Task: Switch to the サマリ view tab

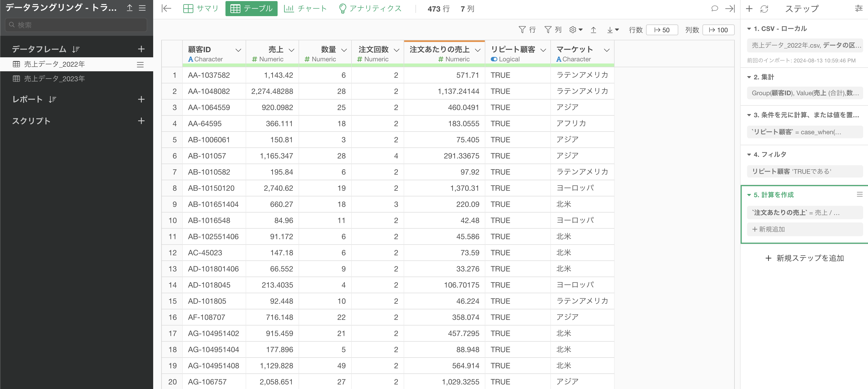Action: click(x=201, y=8)
